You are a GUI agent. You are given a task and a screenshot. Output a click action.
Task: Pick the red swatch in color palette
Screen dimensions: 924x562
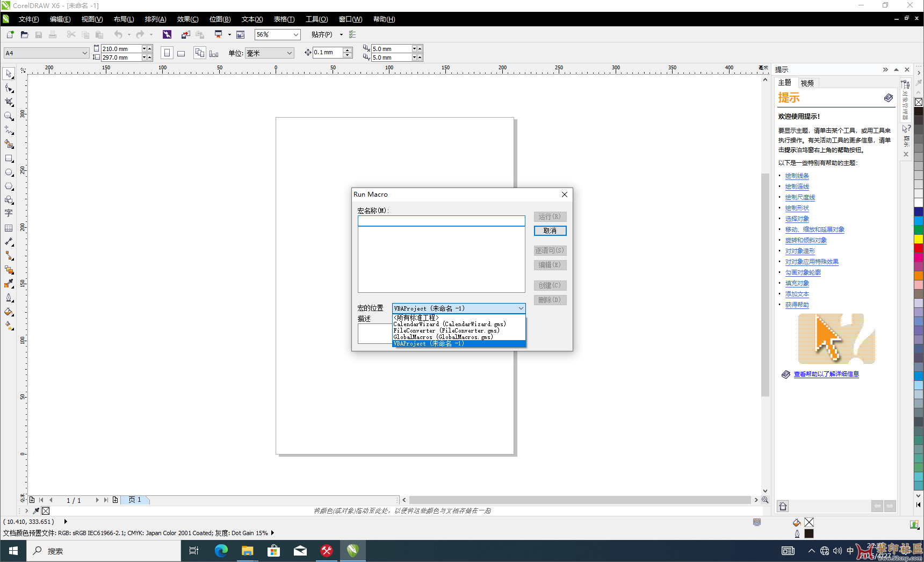tap(919, 248)
